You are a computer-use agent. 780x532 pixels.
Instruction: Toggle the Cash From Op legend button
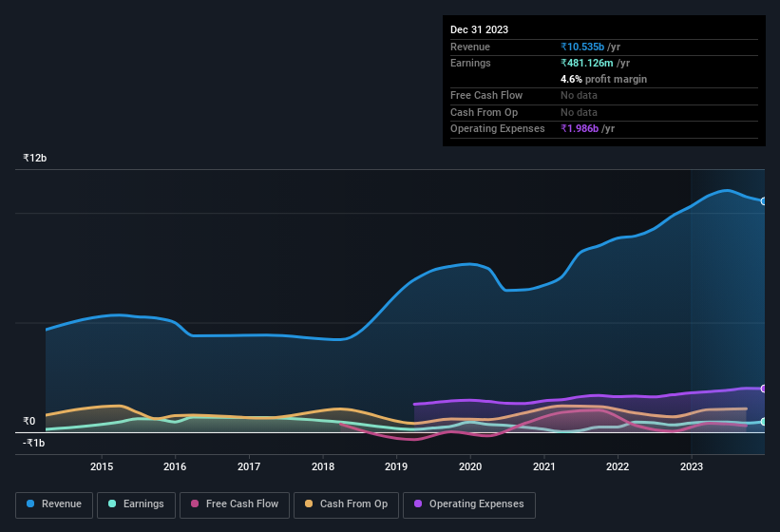click(x=346, y=504)
